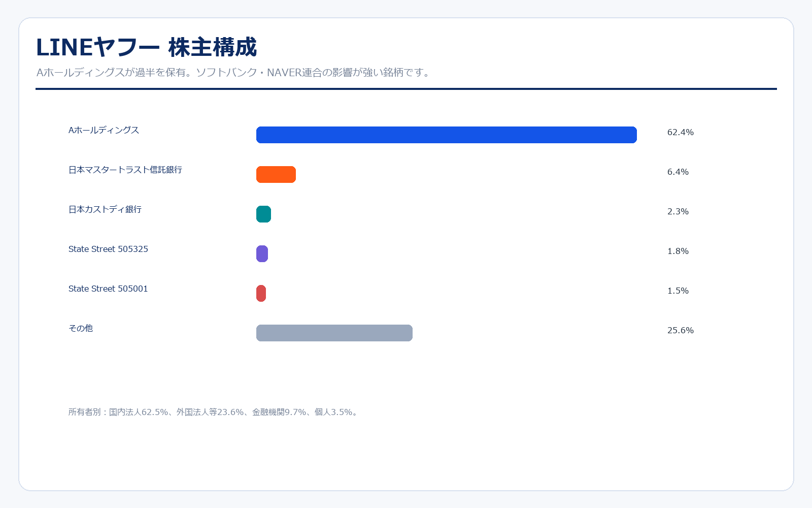Click the State Street 505001 label
812x508 pixels.
coord(108,289)
